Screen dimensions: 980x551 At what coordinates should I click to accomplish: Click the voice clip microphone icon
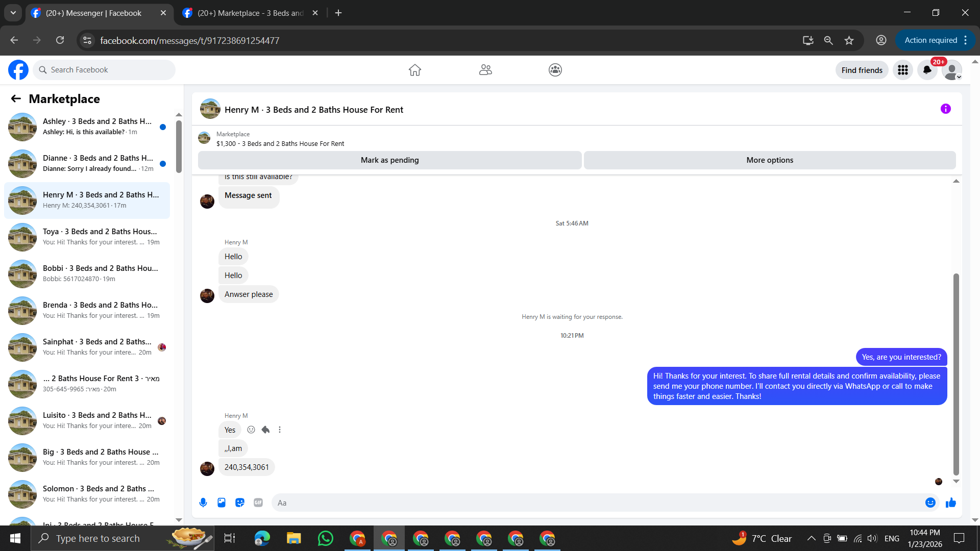pos(203,503)
